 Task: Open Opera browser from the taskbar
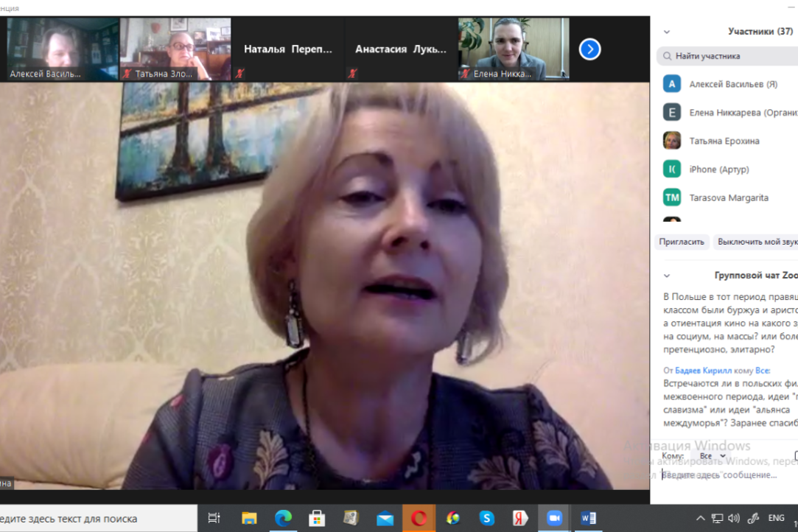419,518
